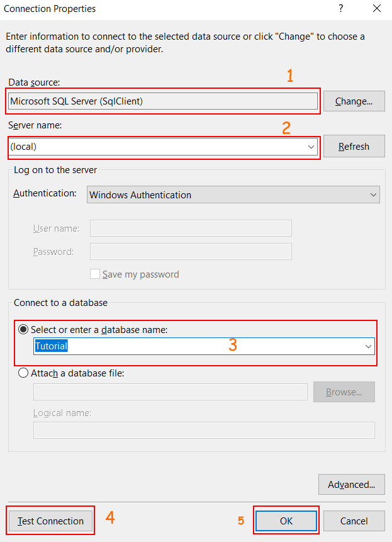Select the 'Select or enter a database name' radio
This screenshot has height=542, width=392.
[x=23, y=329]
